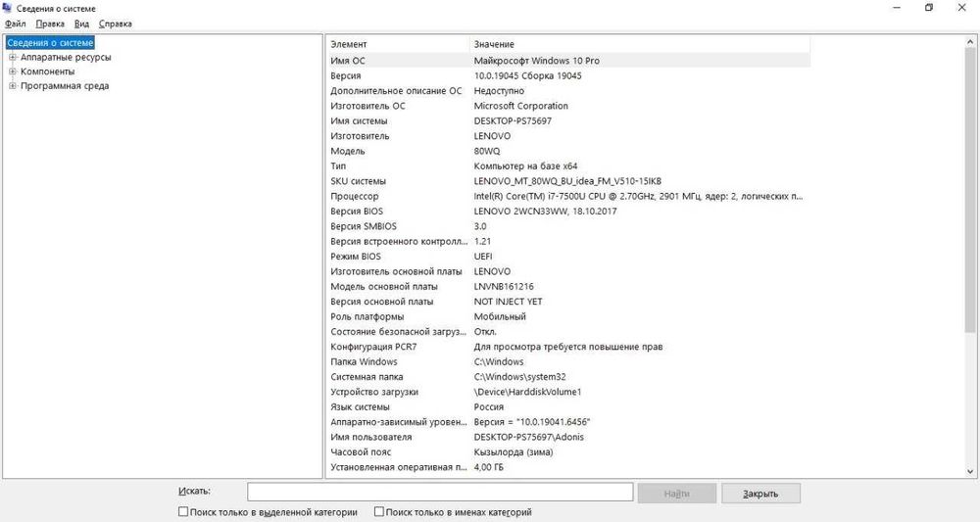Expand the Компоненты node

click(12, 71)
